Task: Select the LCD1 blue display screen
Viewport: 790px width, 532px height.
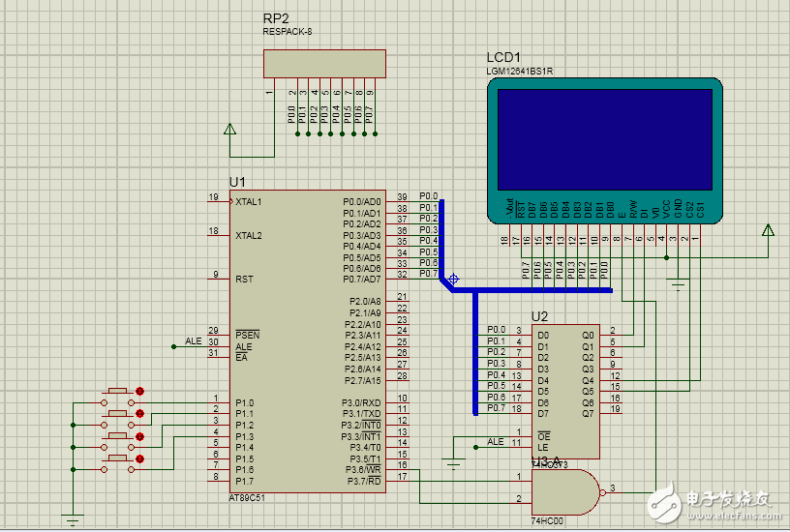Action: point(604,139)
